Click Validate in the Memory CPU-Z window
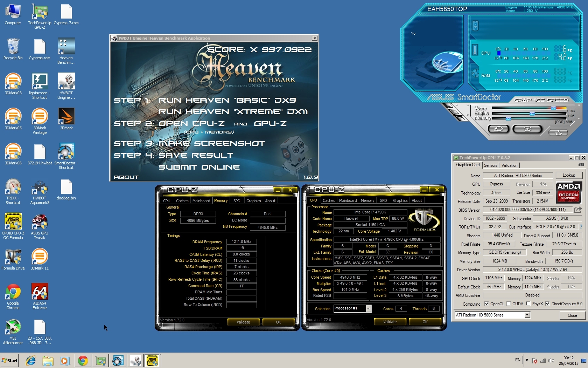Image resolution: width=588 pixels, height=368 pixels. (x=243, y=322)
